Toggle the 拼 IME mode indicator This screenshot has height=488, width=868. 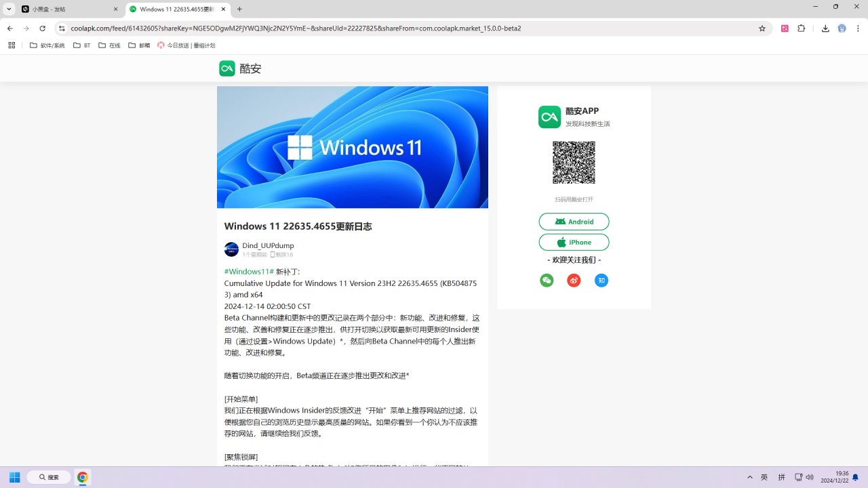click(782, 477)
